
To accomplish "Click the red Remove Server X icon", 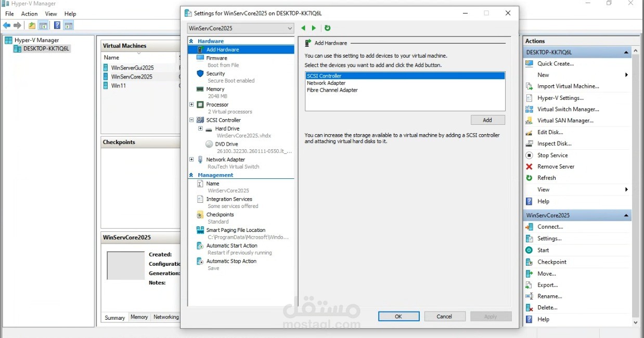I will click(529, 166).
